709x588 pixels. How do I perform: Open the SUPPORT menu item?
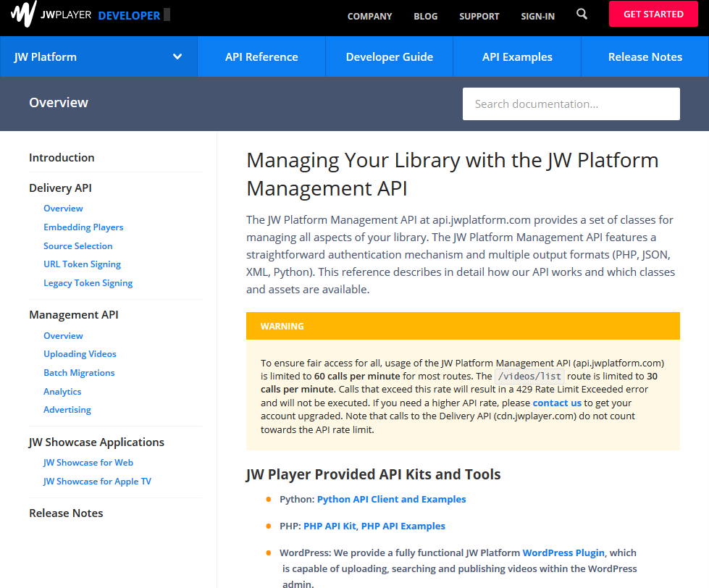click(479, 16)
